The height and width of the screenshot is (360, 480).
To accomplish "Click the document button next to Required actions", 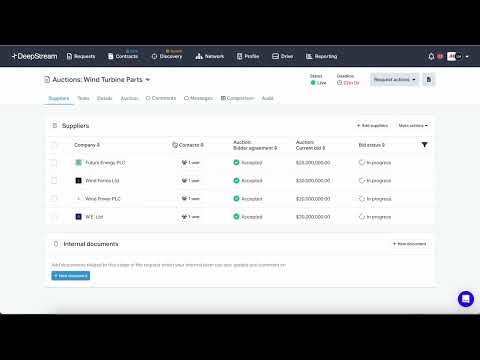I will pyautogui.click(x=429, y=80).
